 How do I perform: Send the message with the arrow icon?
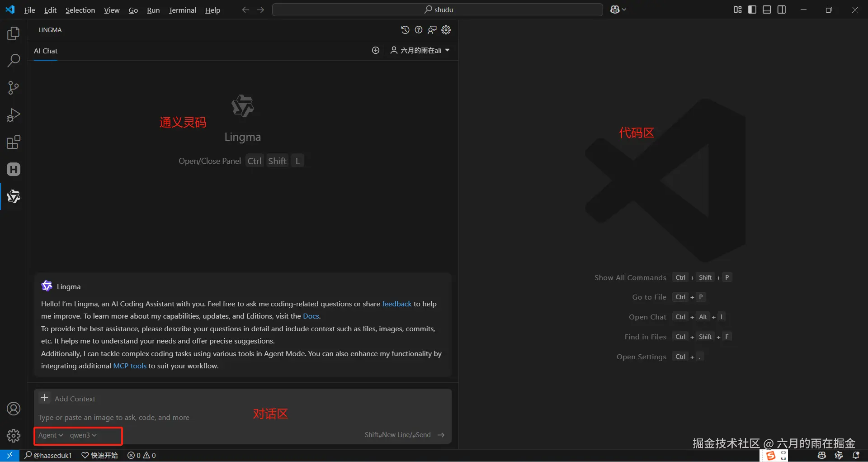441,435
